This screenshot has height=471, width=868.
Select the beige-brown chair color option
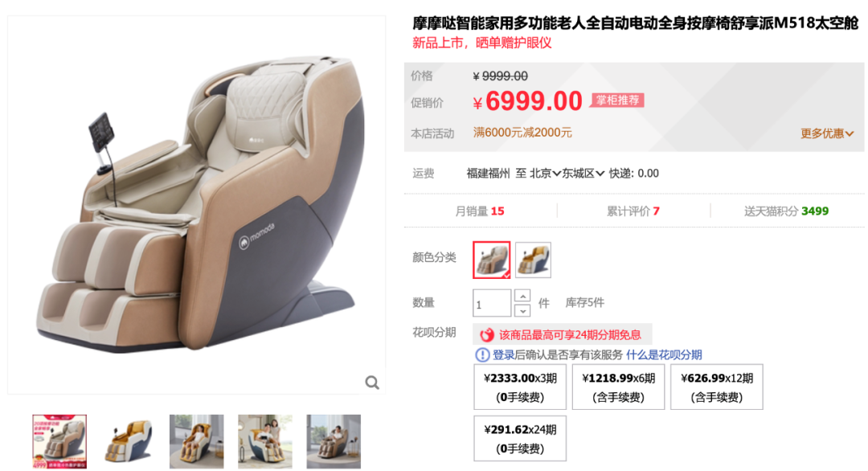492,260
